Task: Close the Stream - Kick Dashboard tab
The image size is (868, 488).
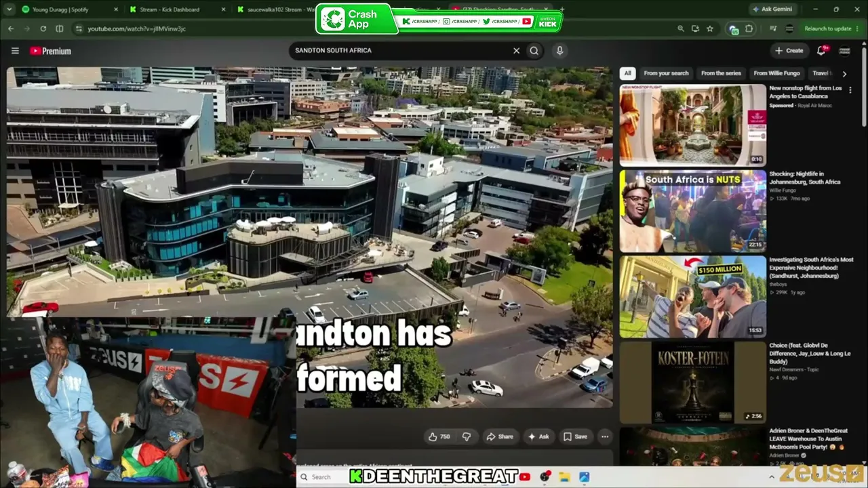Action: pyautogui.click(x=224, y=9)
